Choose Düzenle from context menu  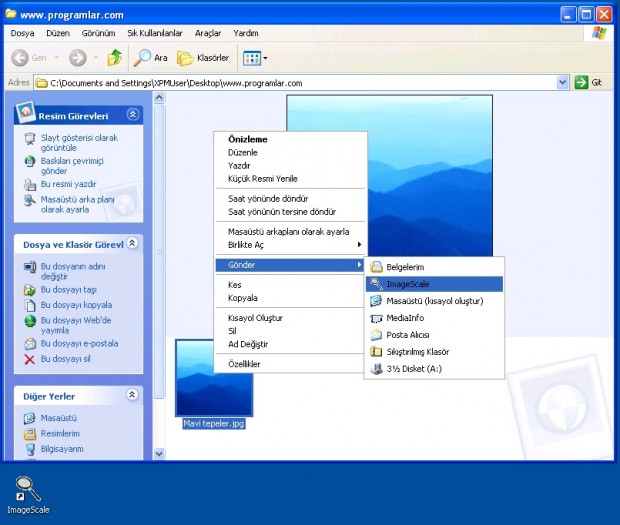click(x=291, y=153)
